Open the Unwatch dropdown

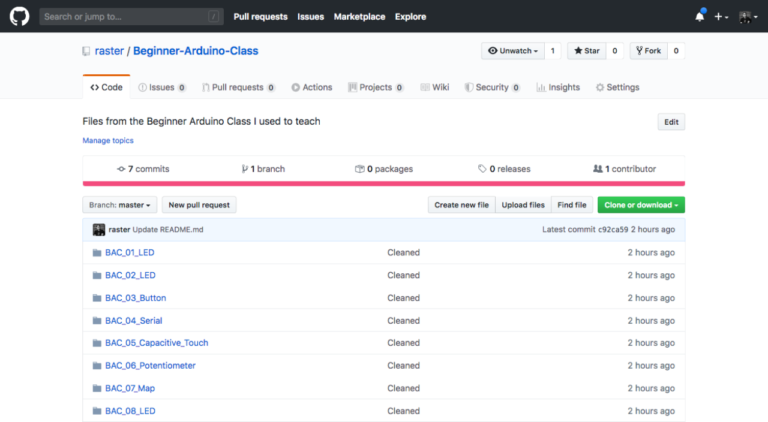[511, 51]
